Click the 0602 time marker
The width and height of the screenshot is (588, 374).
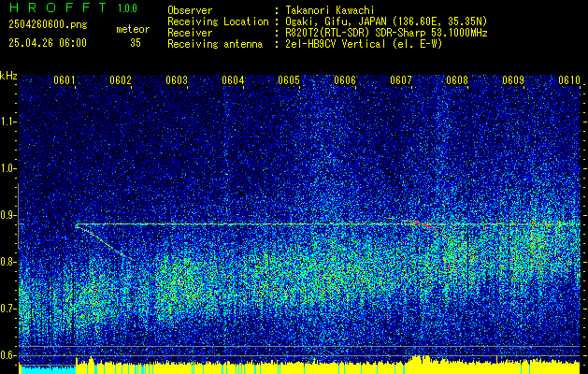pyautogui.click(x=121, y=80)
